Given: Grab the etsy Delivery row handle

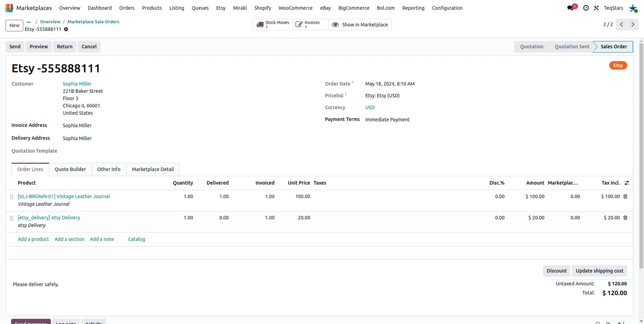Looking at the screenshot, I should click(12, 218).
